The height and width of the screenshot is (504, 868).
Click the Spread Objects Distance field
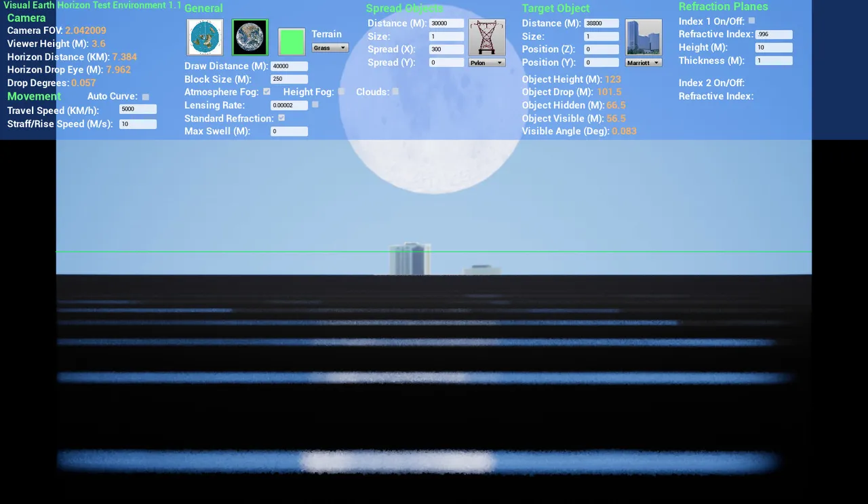point(447,23)
